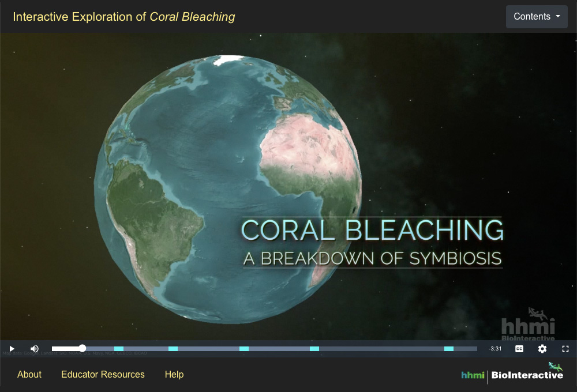Screen dimensions: 577x392
Task: Open the Contents dropdown
Action: (x=537, y=17)
